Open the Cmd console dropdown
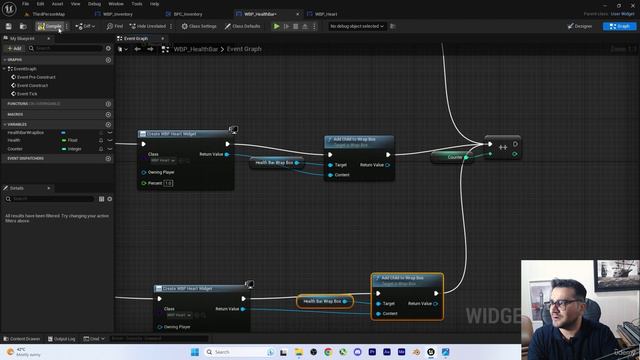Screen dimensions: 640x360 (x=94, y=339)
